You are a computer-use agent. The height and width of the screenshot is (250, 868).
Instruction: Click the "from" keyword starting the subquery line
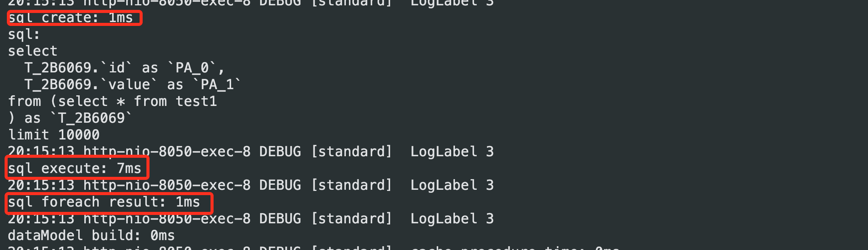tap(24, 101)
